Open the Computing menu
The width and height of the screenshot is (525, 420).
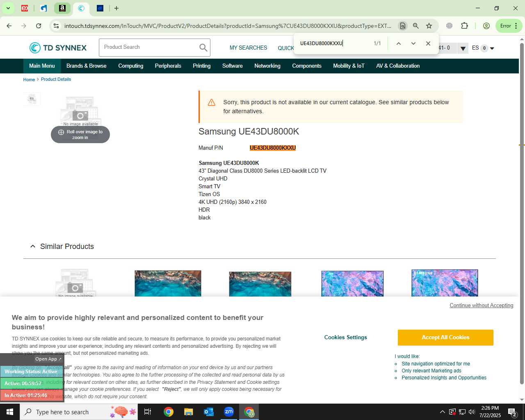click(131, 66)
